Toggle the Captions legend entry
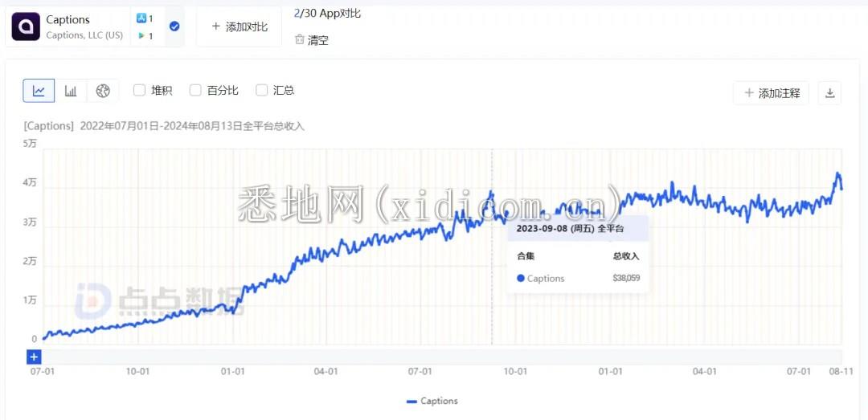 pos(432,401)
